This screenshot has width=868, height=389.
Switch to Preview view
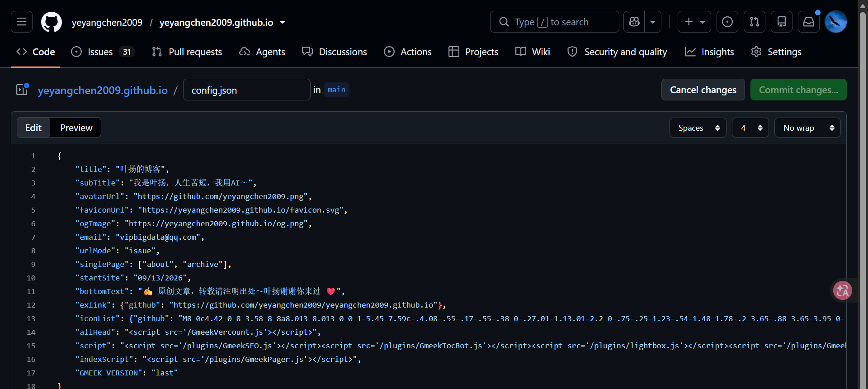76,128
